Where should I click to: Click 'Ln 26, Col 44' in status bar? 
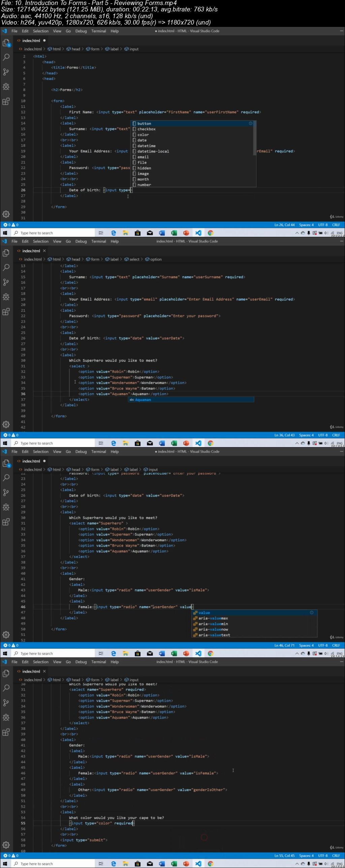point(285,225)
